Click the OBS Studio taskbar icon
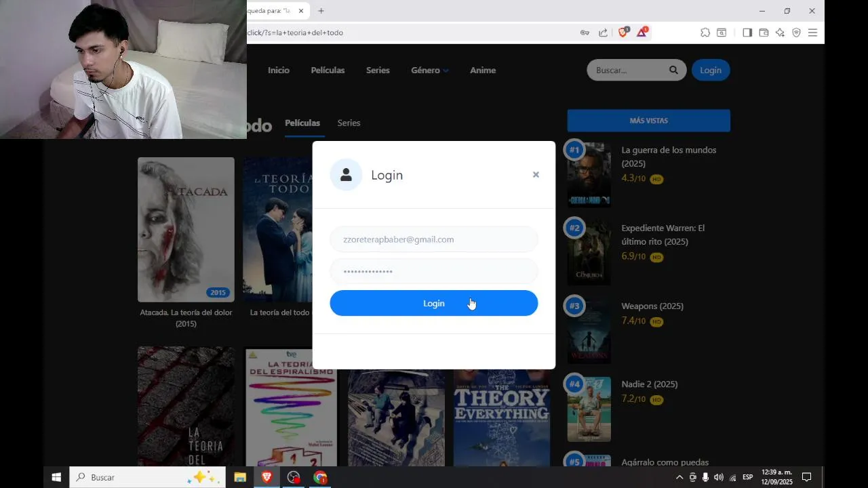Screen dimensions: 868x488 (x=294, y=477)
